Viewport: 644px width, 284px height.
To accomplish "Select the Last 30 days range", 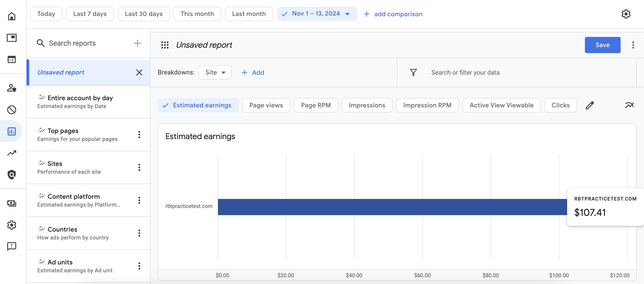I will tap(144, 14).
